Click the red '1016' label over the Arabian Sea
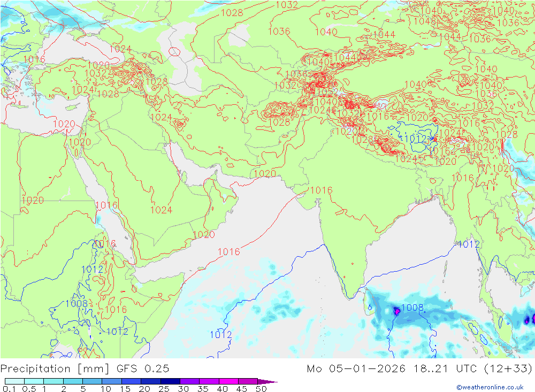535x392 pixels. (228, 252)
